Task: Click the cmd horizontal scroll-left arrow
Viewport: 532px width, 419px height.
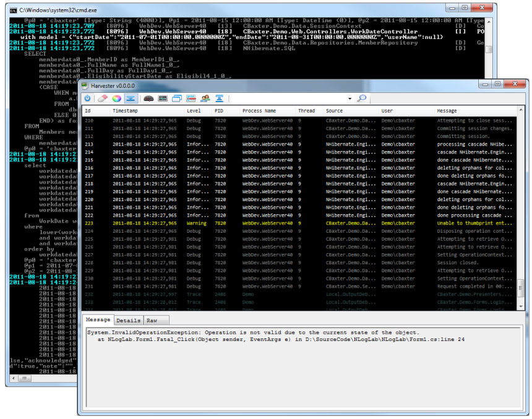Action: [x=14, y=378]
